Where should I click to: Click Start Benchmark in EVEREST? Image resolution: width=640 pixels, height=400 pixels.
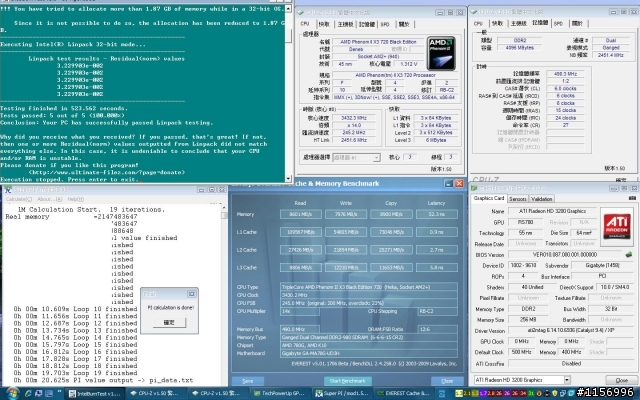[x=347, y=381]
